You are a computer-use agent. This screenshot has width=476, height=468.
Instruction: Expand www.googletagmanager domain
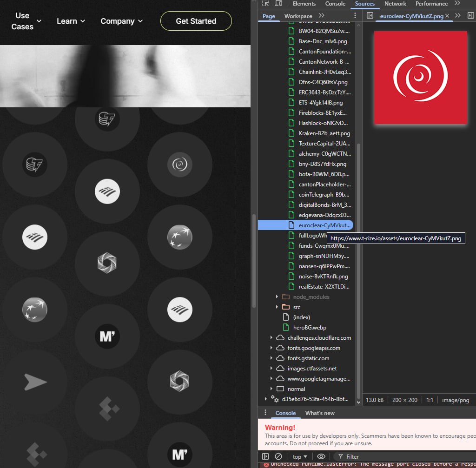271,378
